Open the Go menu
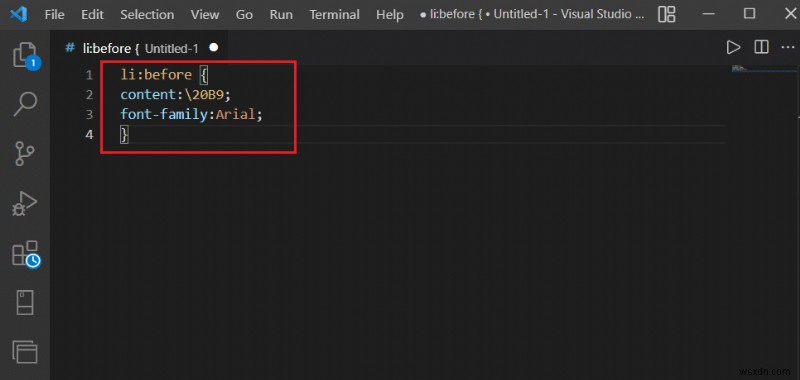This screenshot has width=800, height=380. [x=244, y=15]
